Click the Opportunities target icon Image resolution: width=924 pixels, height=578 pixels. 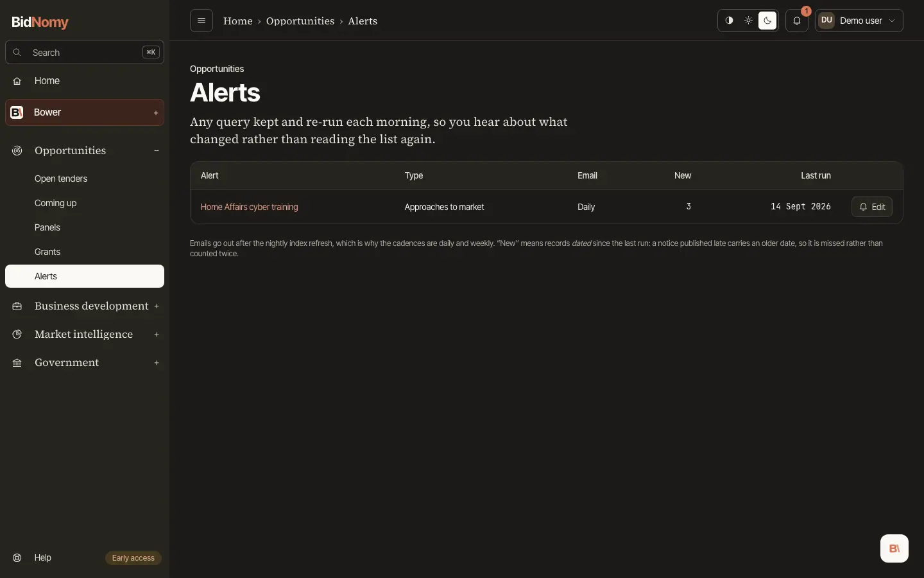tap(17, 150)
